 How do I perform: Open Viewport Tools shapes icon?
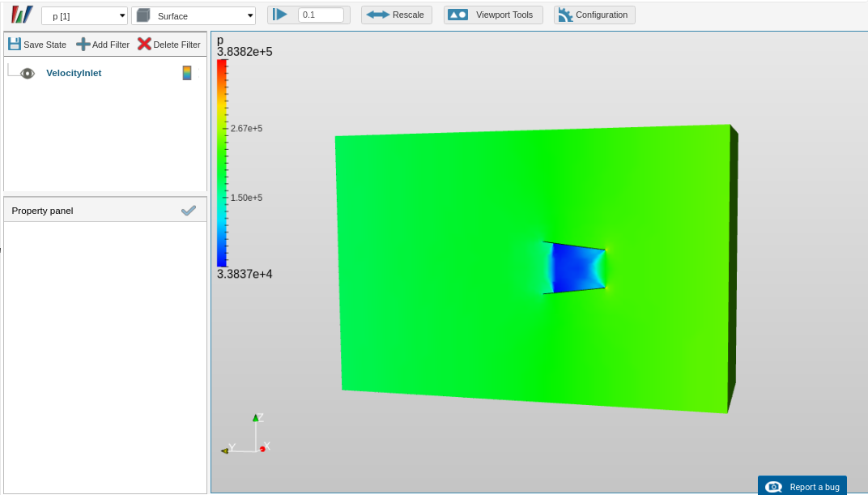457,15
